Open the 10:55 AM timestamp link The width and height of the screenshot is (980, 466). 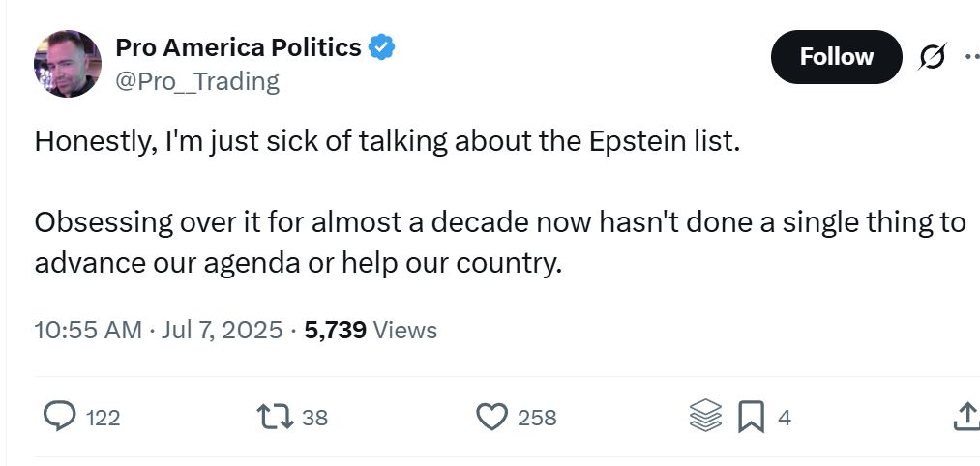pyautogui.click(x=88, y=330)
